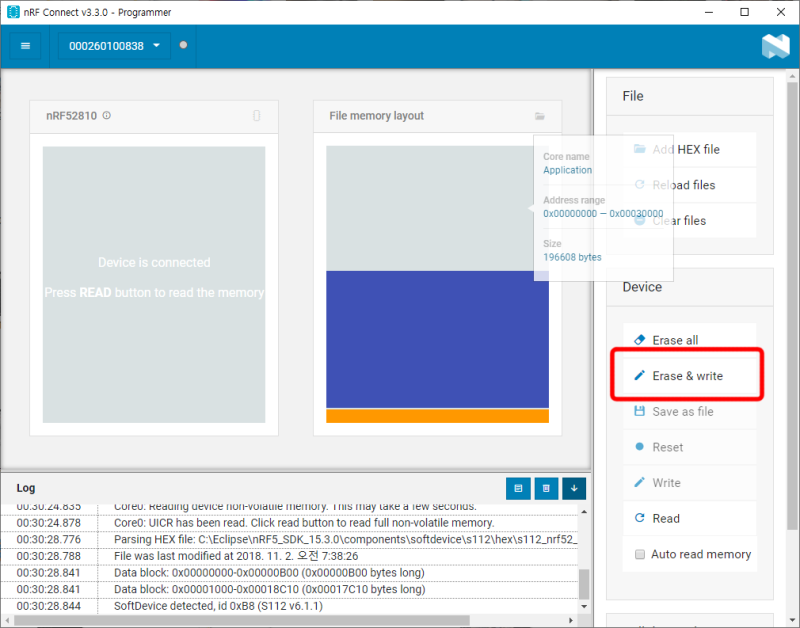Image resolution: width=800 pixels, height=628 pixels.
Task: Click the log scroll-right arrow
Action: click(x=571, y=620)
